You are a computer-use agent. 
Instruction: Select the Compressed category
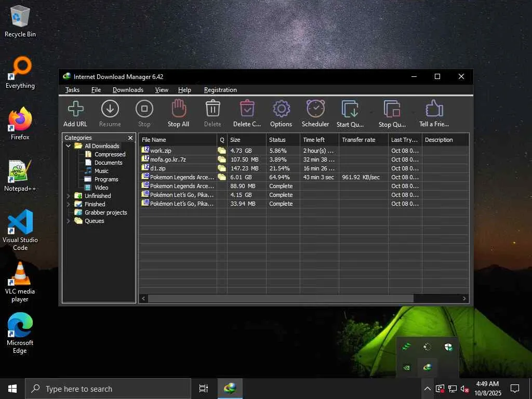(x=110, y=154)
